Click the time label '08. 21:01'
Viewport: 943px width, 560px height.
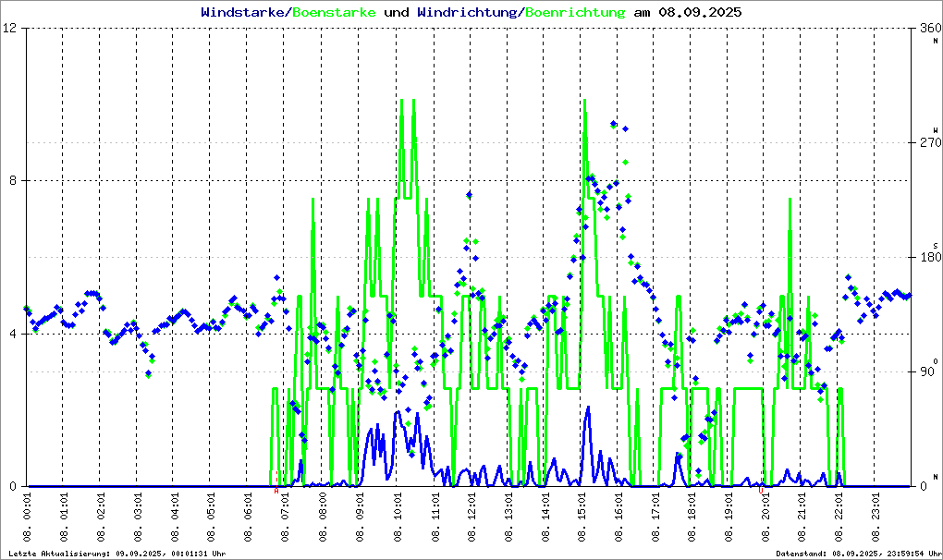801,517
